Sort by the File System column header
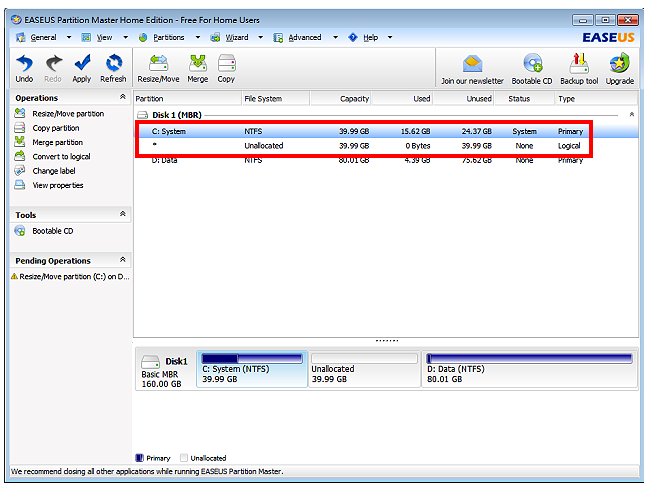Viewport: 654px width, 488px height. tap(276, 98)
